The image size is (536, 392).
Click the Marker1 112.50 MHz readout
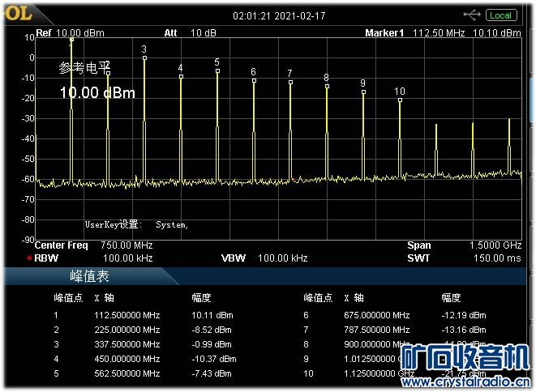tap(415, 33)
